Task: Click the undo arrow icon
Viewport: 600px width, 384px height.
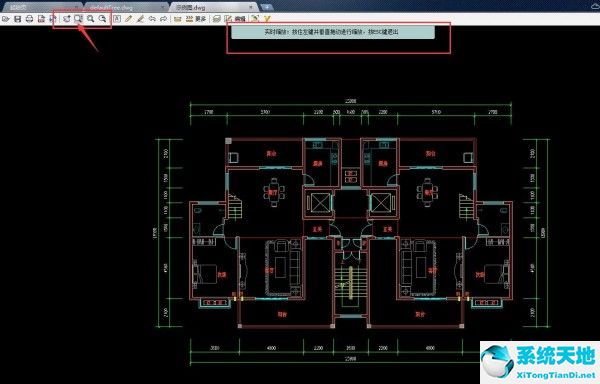Action: pos(152,18)
